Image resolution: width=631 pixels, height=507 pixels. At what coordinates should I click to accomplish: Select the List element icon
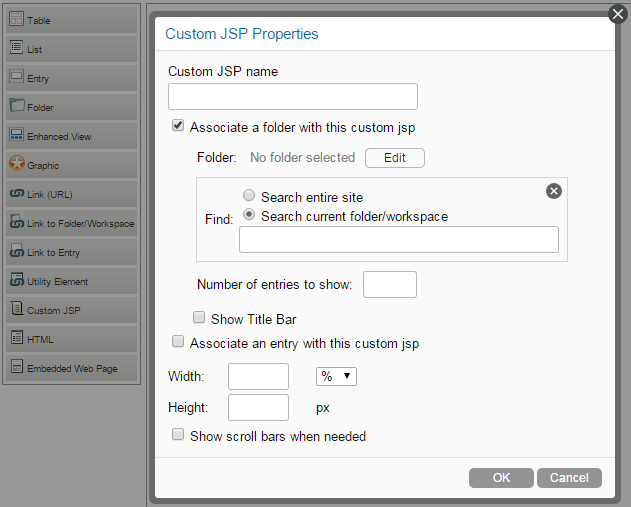tap(16, 48)
